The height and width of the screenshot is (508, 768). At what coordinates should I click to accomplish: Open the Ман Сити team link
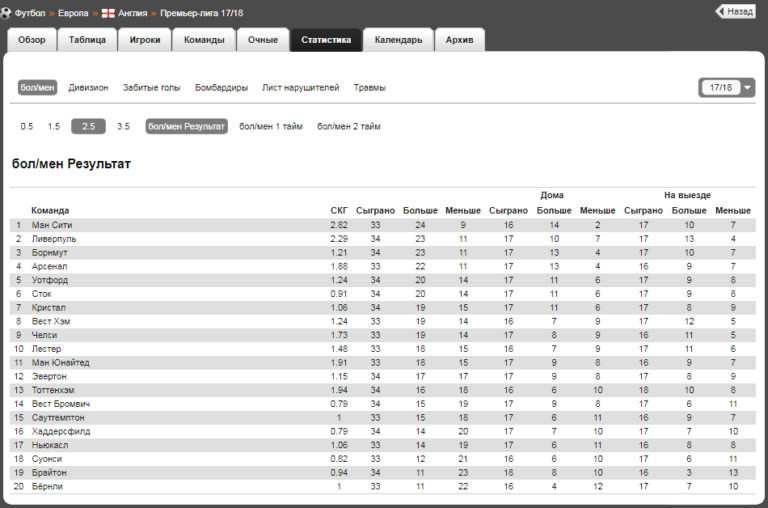(52, 226)
